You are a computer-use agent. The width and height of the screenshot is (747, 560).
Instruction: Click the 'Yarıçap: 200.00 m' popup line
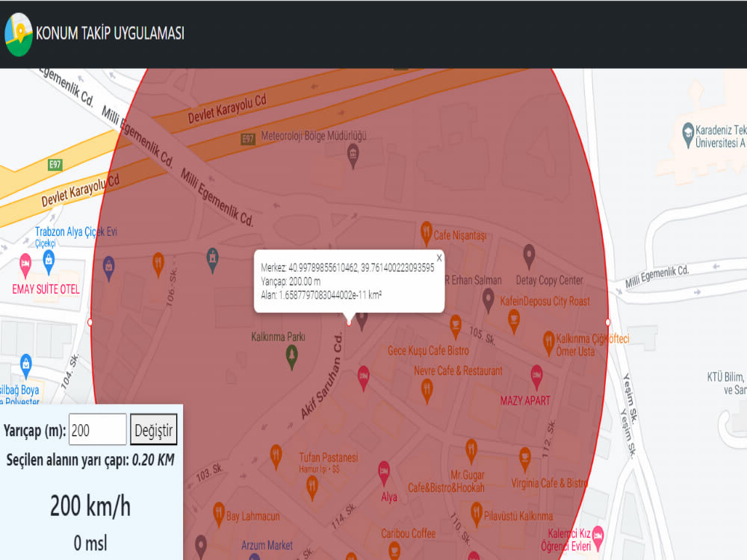[x=291, y=281]
